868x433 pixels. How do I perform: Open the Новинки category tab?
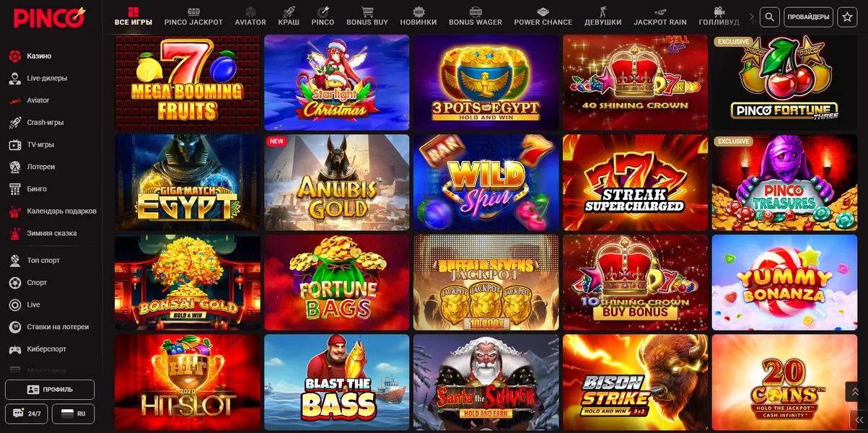pyautogui.click(x=418, y=17)
